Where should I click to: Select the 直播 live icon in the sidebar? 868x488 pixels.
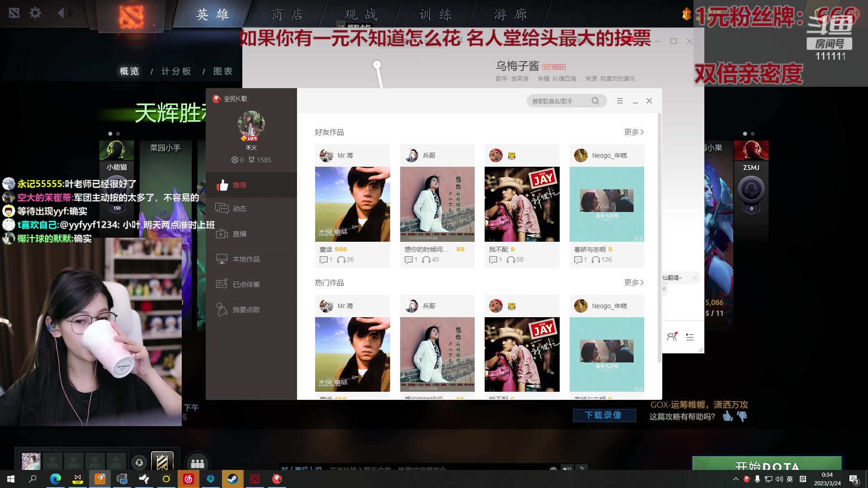point(222,234)
